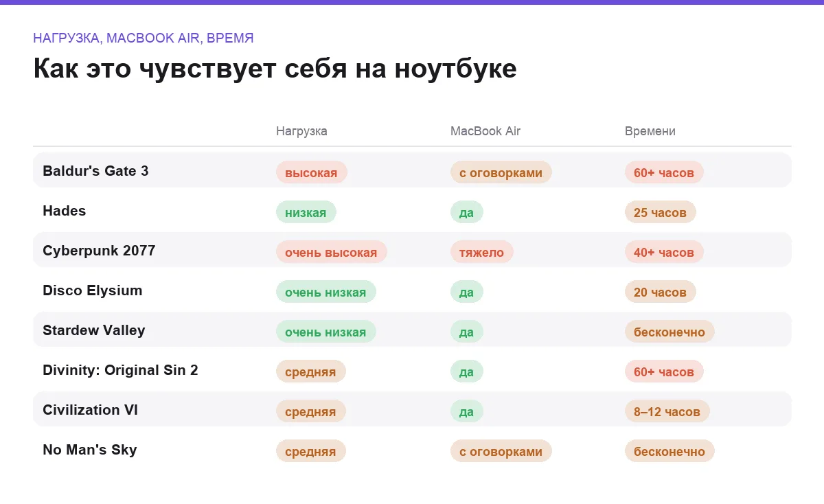
Task: Click the "да" badge in Disco Elysium row
Action: 467,292
